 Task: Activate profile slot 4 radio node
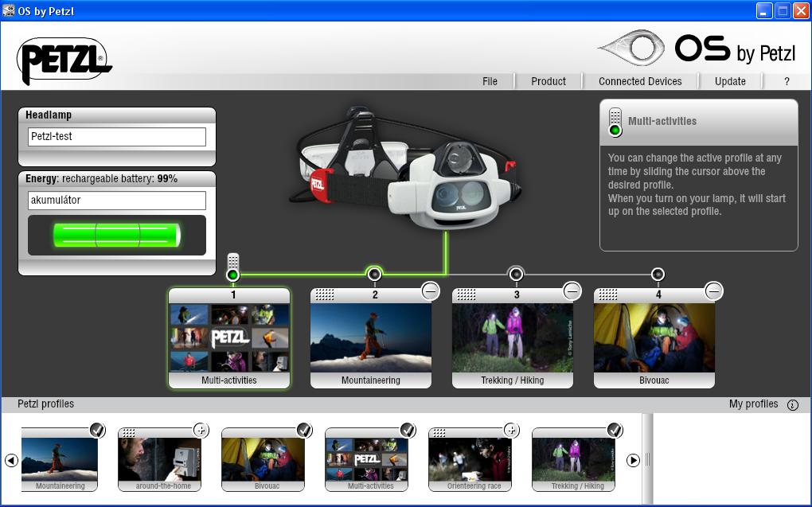click(658, 275)
